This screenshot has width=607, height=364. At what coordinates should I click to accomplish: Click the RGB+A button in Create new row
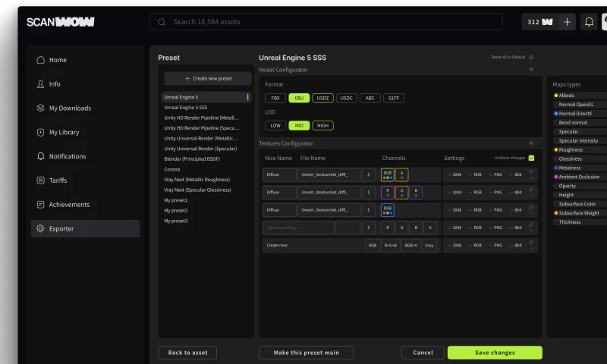[x=410, y=245]
